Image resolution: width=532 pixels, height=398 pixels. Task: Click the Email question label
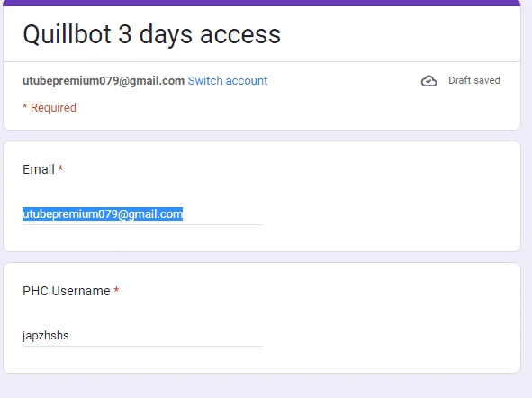click(x=39, y=169)
